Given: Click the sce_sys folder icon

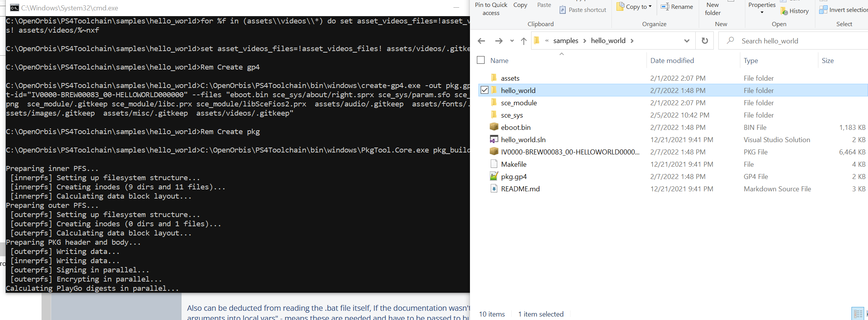Looking at the screenshot, I should (x=494, y=115).
